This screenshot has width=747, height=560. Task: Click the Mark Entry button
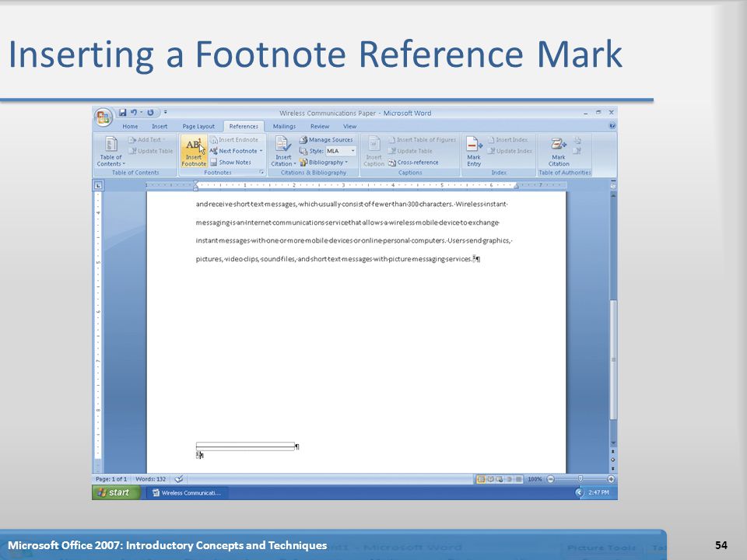(x=474, y=152)
